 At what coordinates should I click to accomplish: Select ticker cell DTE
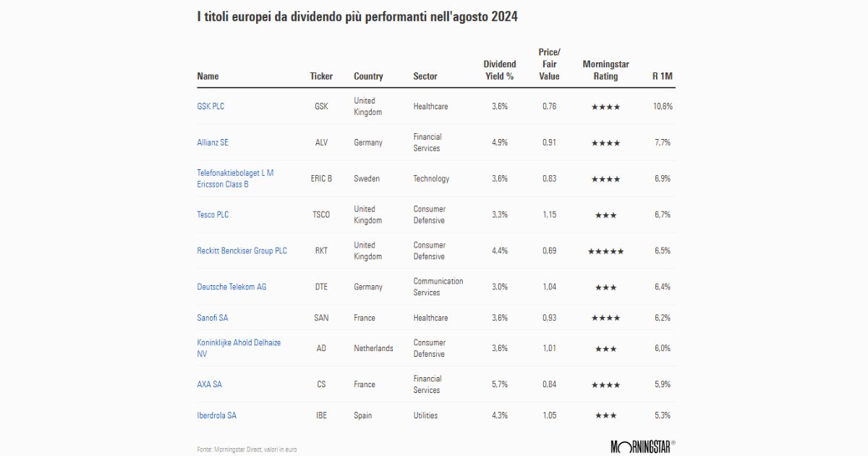coord(321,287)
